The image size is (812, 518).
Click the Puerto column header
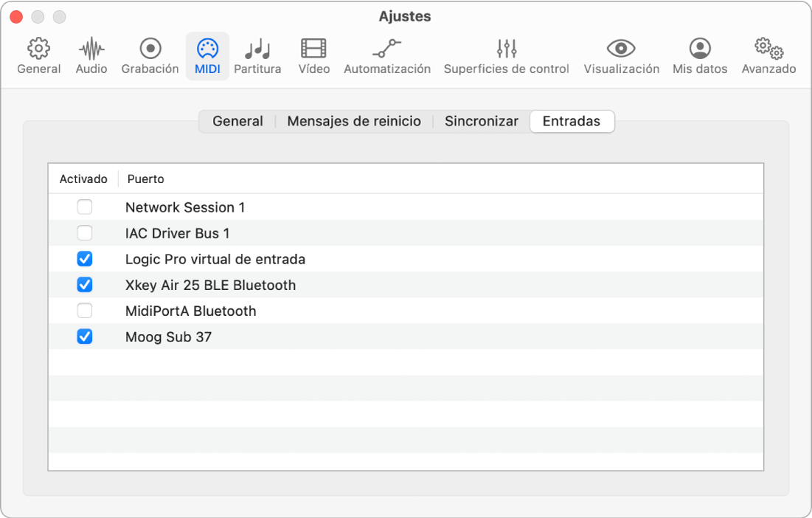click(x=146, y=179)
